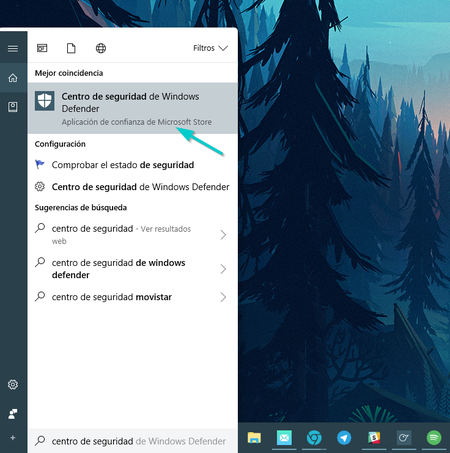The width and height of the screenshot is (450, 453).
Task: Click magnifier icon beside Ver resultados web suggestion
Action: pos(40,228)
